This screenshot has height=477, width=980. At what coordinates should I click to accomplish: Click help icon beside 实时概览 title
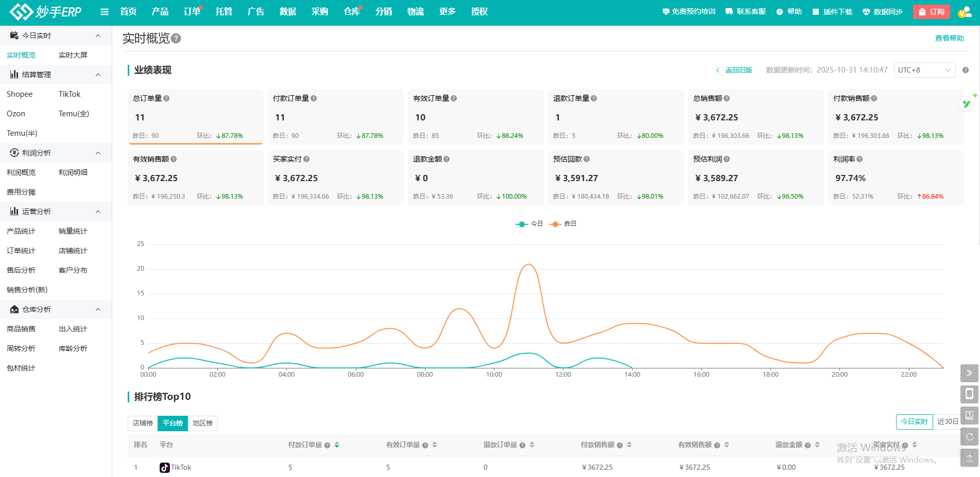[x=176, y=39]
